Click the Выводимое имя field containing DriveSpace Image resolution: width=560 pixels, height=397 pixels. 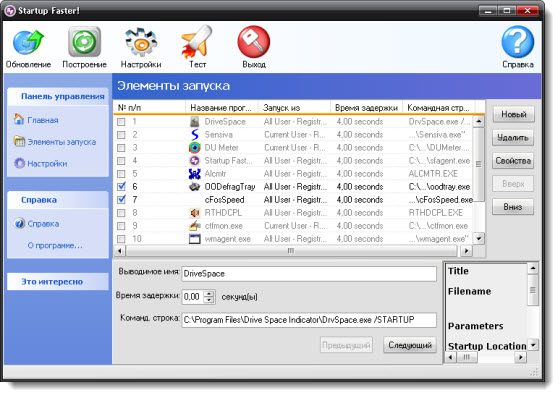[x=309, y=274]
